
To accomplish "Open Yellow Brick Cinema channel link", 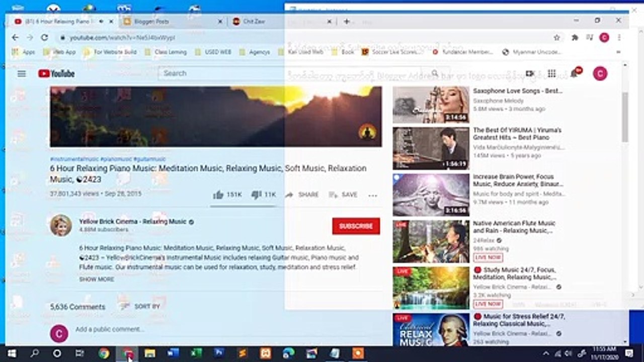I will point(133,221).
